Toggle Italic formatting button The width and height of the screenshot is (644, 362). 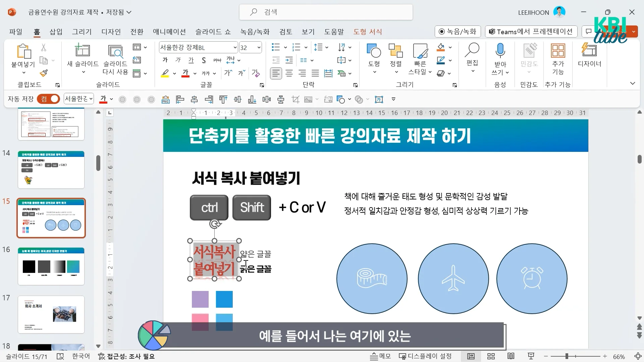tap(178, 60)
